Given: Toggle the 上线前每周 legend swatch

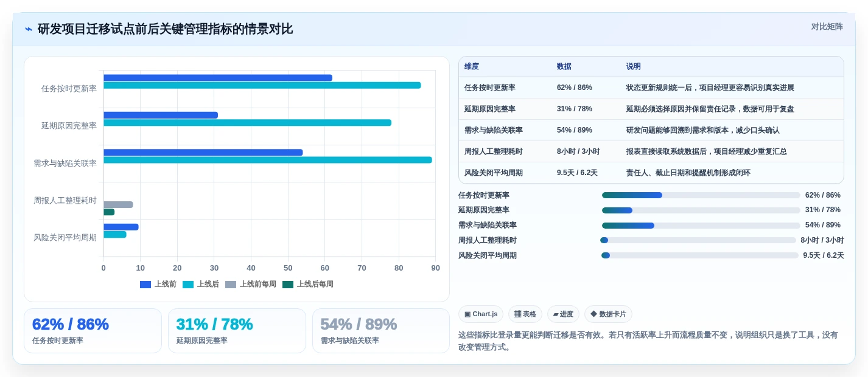Looking at the screenshot, I should pos(231,284).
